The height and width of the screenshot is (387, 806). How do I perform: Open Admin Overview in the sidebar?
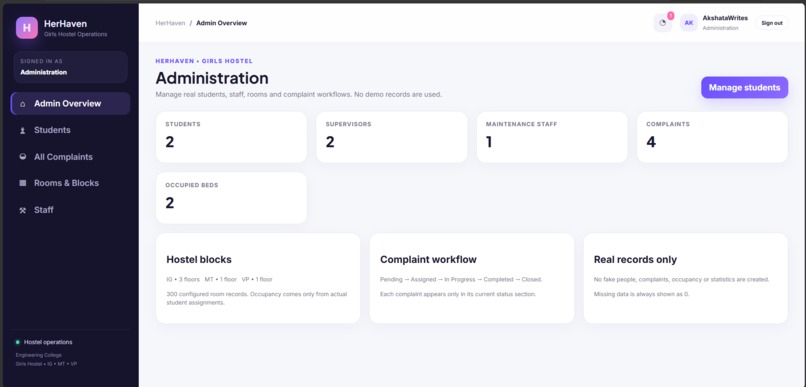70,103
